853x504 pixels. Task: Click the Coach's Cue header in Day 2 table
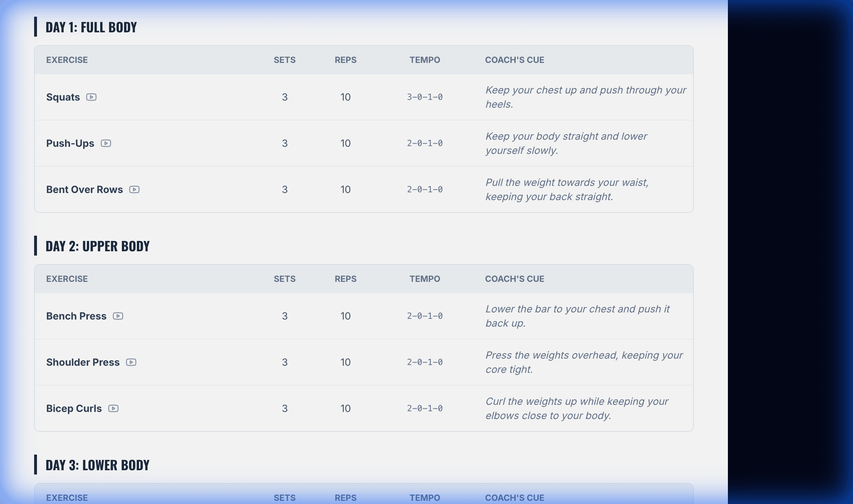point(514,279)
